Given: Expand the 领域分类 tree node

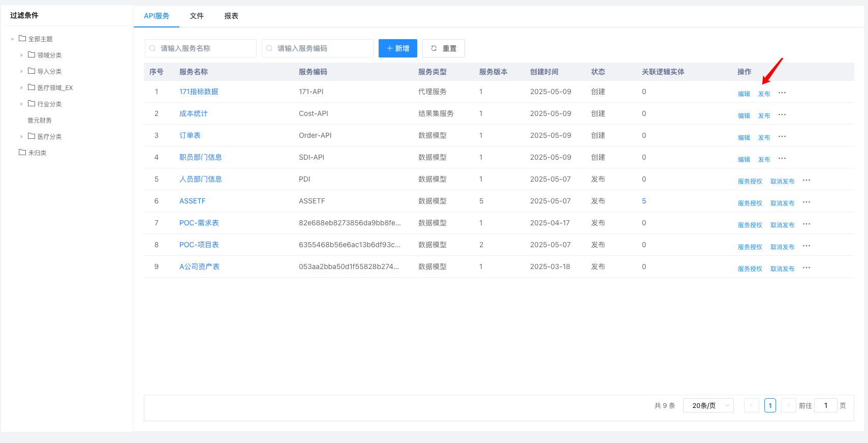Looking at the screenshot, I should click(21, 55).
